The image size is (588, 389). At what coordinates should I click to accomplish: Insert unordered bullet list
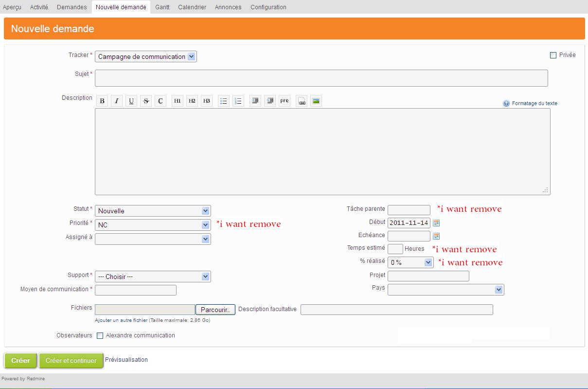pos(224,101)
